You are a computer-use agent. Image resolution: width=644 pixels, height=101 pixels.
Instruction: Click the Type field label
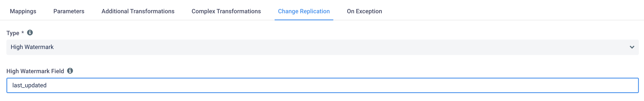point(13,33)
